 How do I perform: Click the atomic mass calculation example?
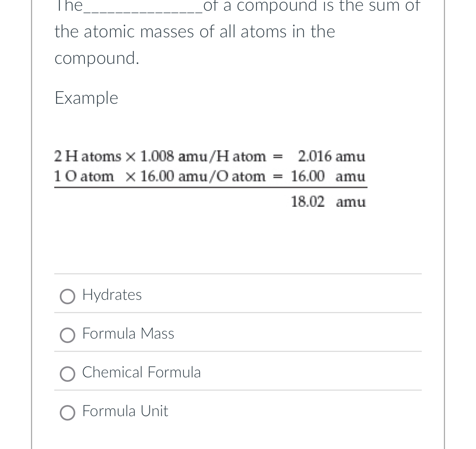(210, 166)
